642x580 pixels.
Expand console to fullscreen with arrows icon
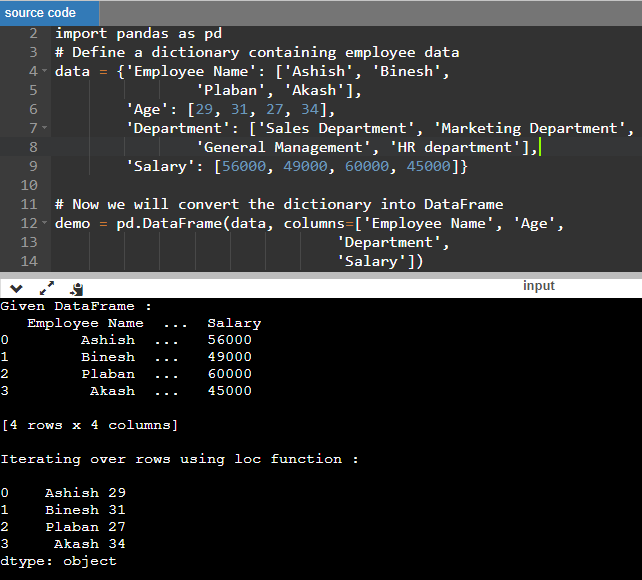[x=47, y=288]
